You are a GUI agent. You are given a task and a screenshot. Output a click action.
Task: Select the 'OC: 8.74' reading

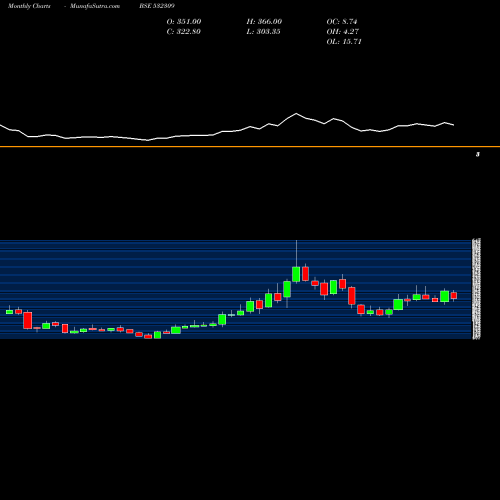coord(342,22)
